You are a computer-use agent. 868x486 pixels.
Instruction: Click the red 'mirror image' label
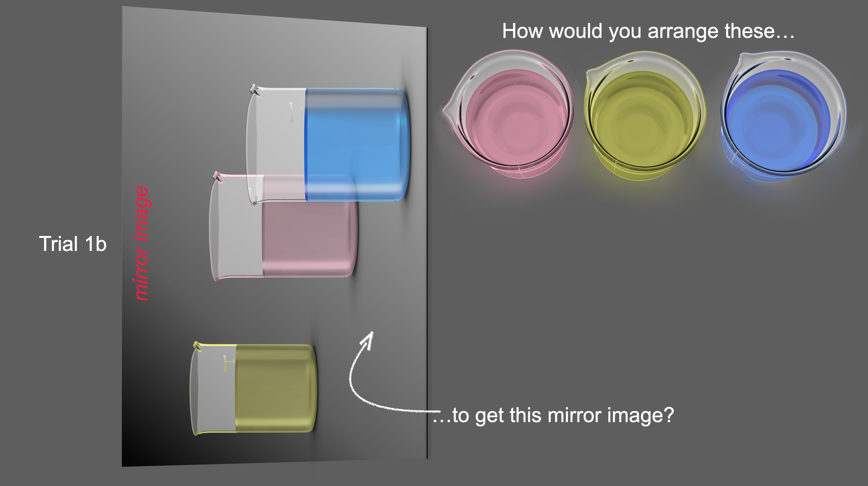(x=142, y=243)
